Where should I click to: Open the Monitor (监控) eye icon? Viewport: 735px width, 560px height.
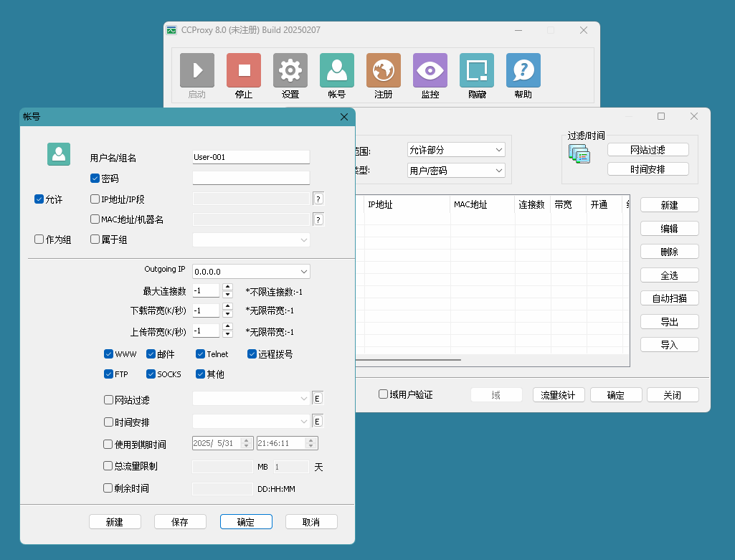coord(430,70)
